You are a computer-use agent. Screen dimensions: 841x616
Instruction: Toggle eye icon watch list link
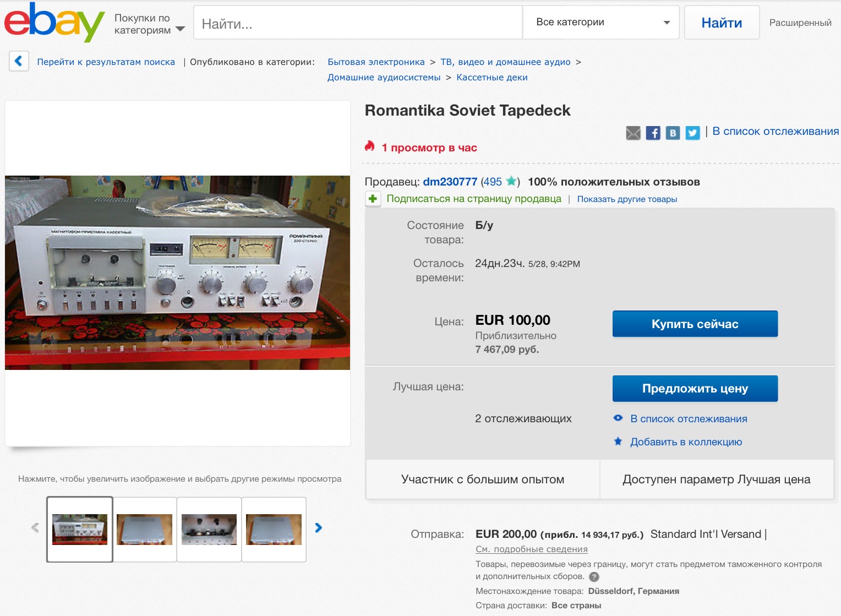(618, 418)
